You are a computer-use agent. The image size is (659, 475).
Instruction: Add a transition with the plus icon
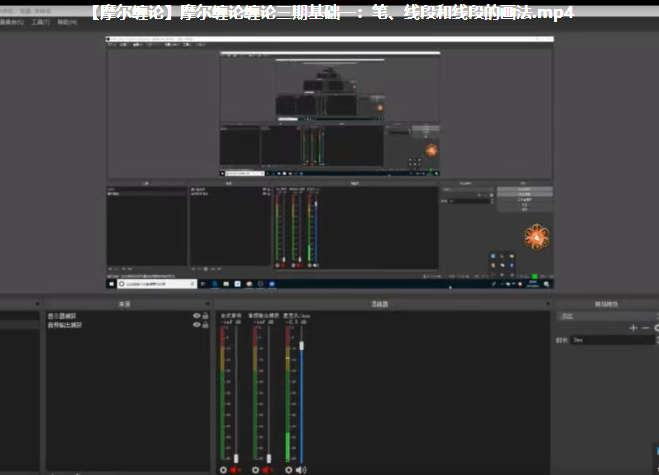[x=633, y=328]
